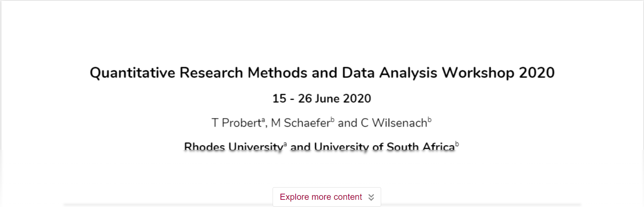This screenshot has height=207, width=644.
Task: Click the word and between Schaefer and Wilsenach
Action: (348, 123)
